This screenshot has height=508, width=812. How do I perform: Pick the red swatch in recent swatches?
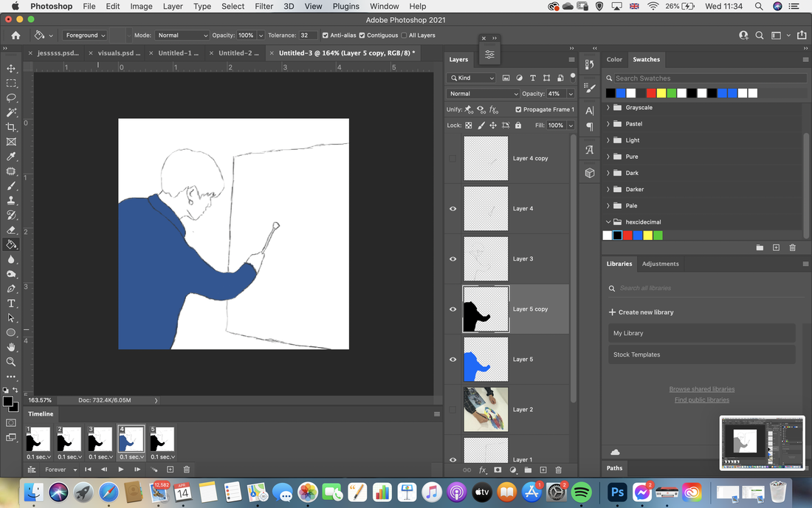click(x=651, y=93)
